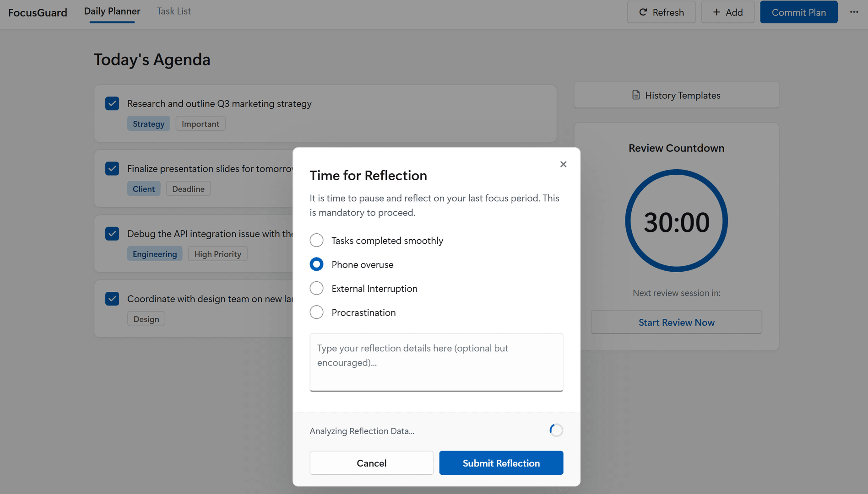This screenshot has width=868, height=494.
Task: Click the Strategy tag on the marketing task
Action: coord(148,123)
